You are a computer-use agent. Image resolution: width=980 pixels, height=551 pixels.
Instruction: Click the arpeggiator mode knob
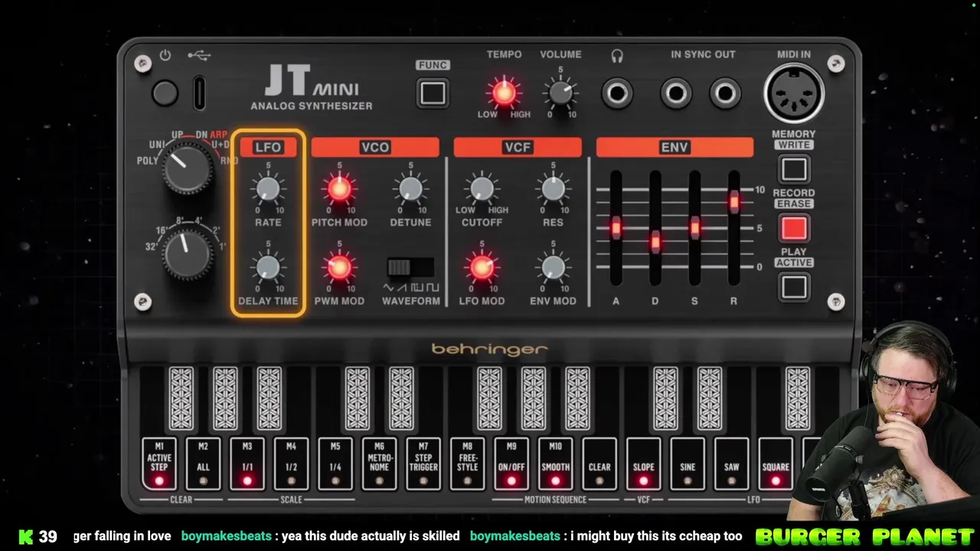click(x=188, y=167)
